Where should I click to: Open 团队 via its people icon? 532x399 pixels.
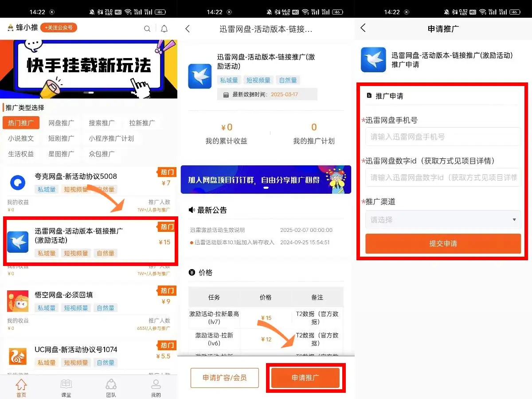tap(111, 386)
